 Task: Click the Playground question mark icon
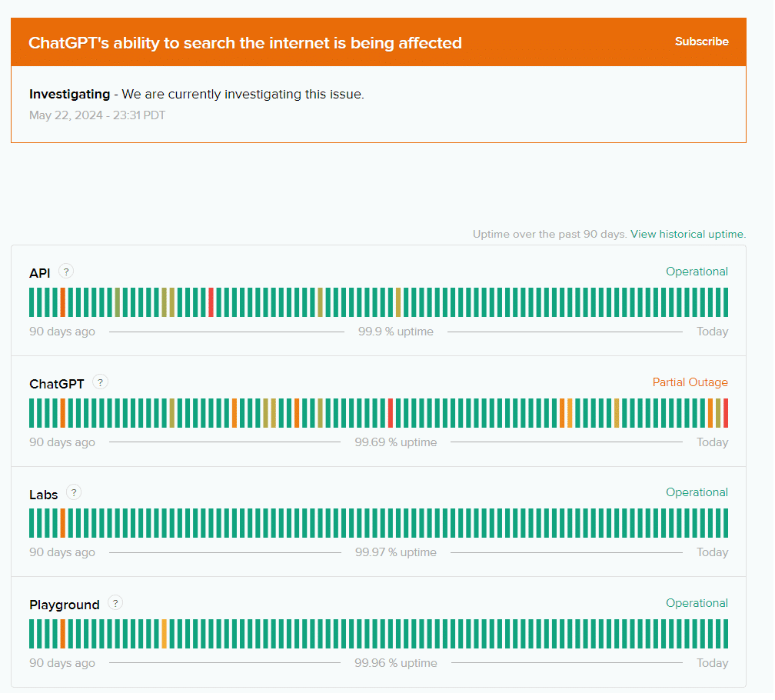pos(115,603)
